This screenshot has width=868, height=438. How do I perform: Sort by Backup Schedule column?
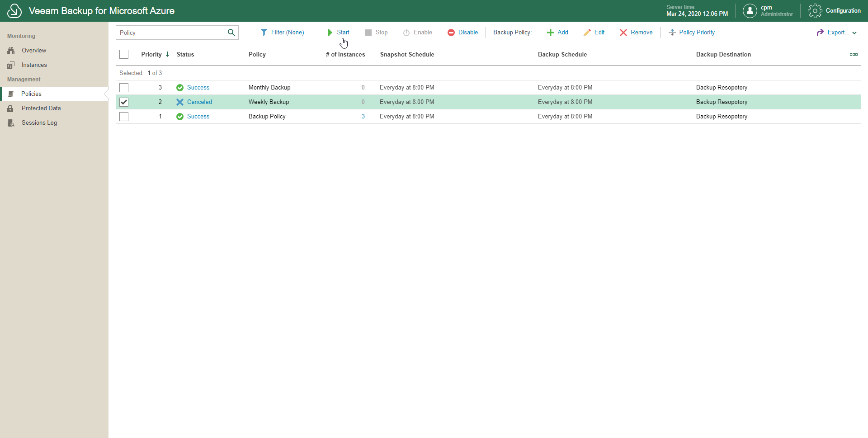tap(562, 54)
